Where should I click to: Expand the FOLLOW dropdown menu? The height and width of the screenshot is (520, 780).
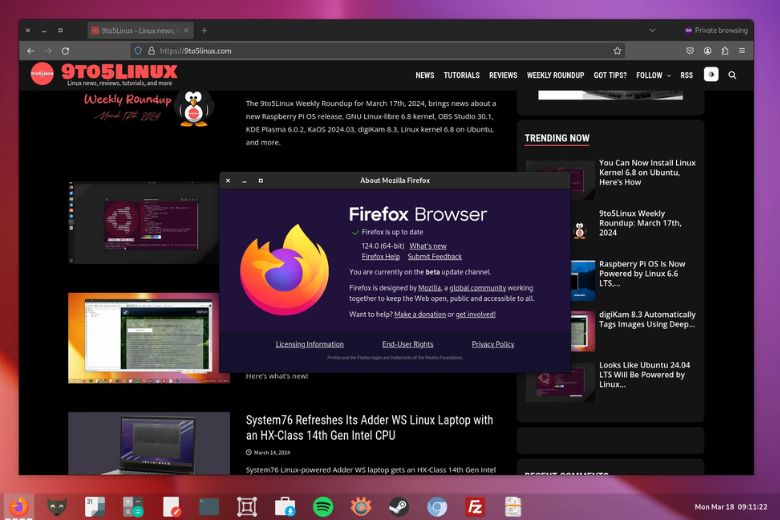[653, 75]
